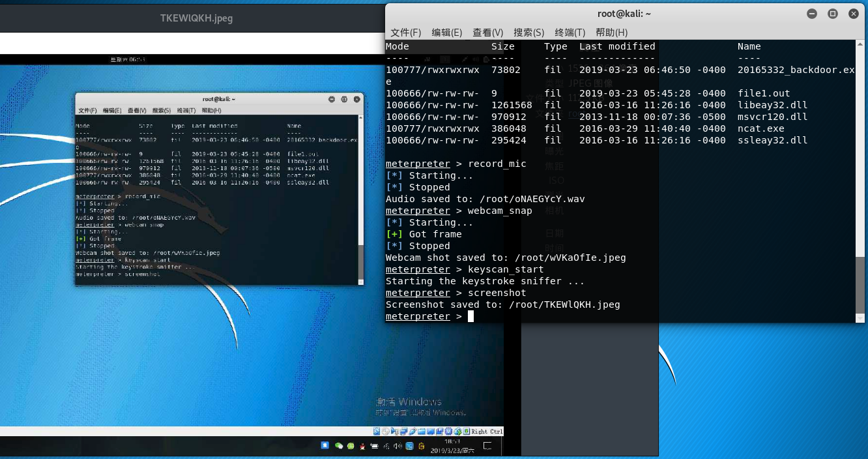Open the 搜索(S) menu in the front terminal
This screenshot has height=459, width=868.
click(528, 33)
